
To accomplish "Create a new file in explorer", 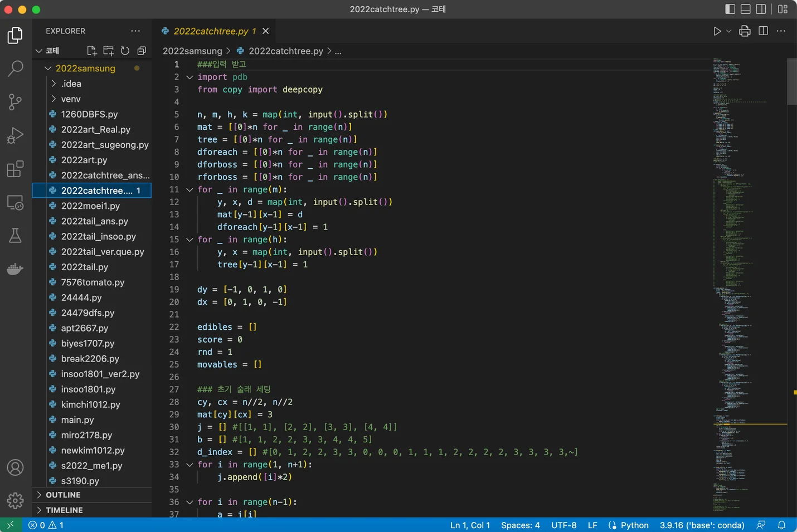I will [92, 51].
